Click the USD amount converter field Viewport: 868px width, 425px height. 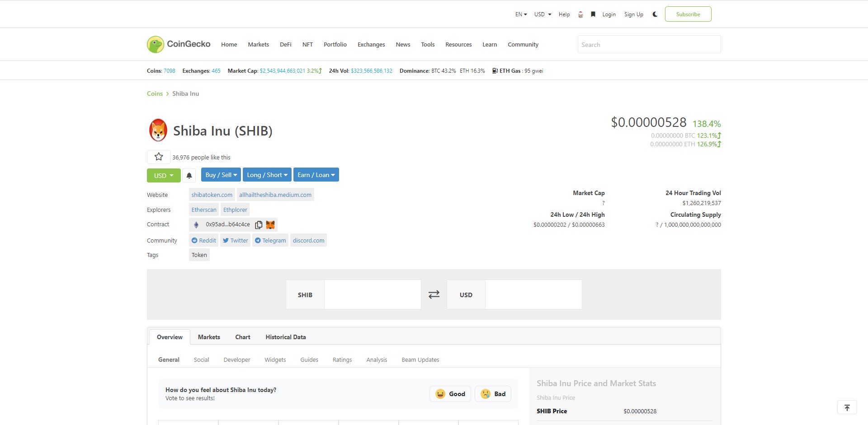533,294
